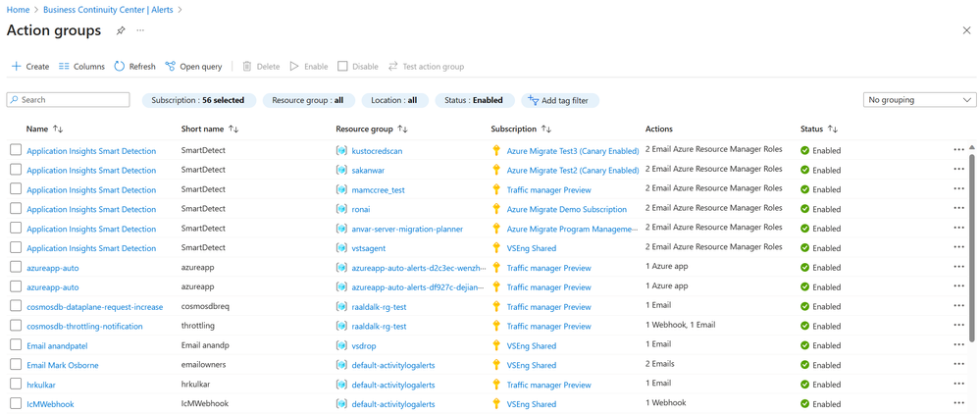Open row menu for hrkulkar row
The height and width of the screenshot is (414, 980).
[958, 384]
